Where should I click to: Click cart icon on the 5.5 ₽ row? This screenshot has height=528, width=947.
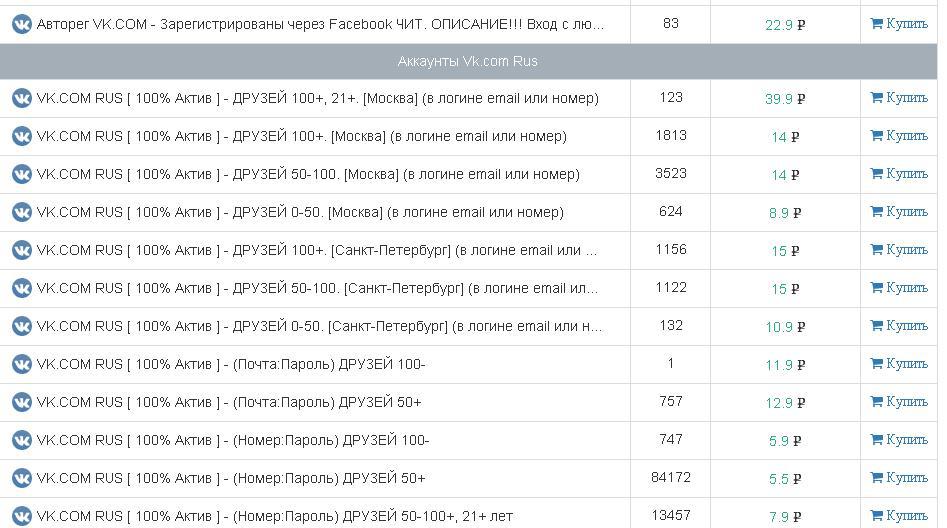point(876,478)
